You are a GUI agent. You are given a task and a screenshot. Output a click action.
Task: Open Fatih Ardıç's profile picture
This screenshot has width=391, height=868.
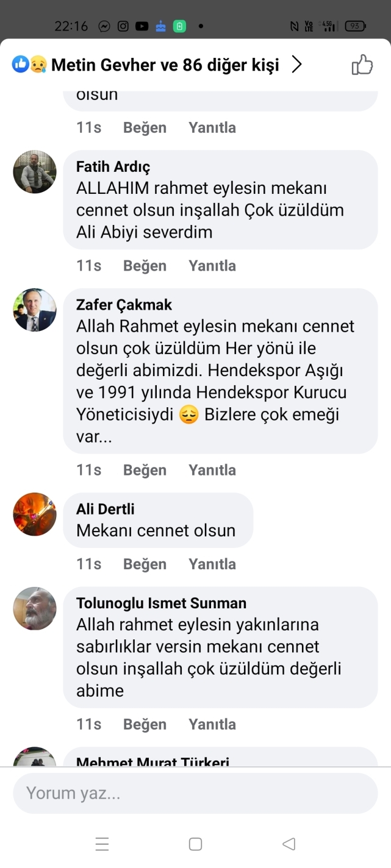tap(35, 172)
